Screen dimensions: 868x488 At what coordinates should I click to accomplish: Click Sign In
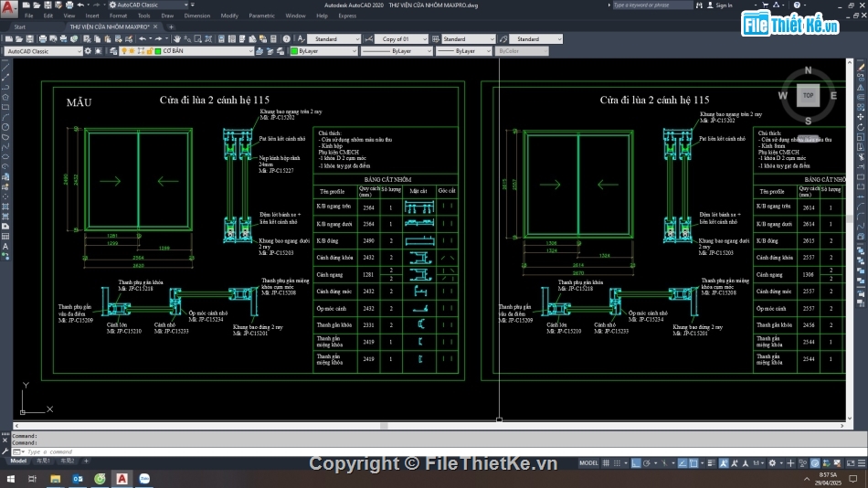click(724, 5)
